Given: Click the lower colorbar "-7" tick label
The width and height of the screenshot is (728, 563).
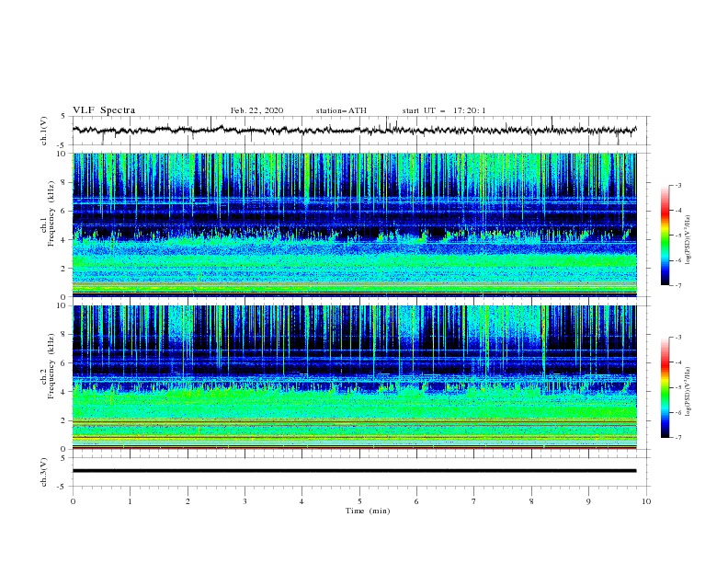Looking at the screenshot, I should click(x=678, y=437).
